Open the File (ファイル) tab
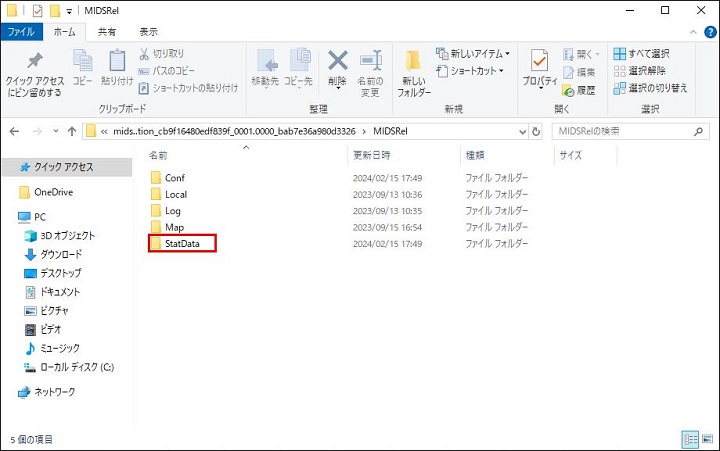The image size is (720, 451). point(20,32)
